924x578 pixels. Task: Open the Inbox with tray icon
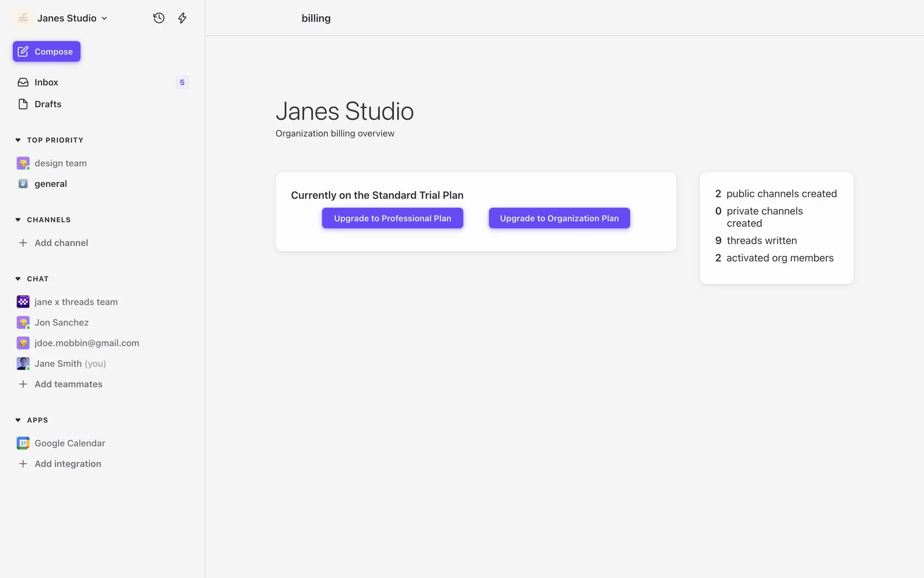(23, 82)
